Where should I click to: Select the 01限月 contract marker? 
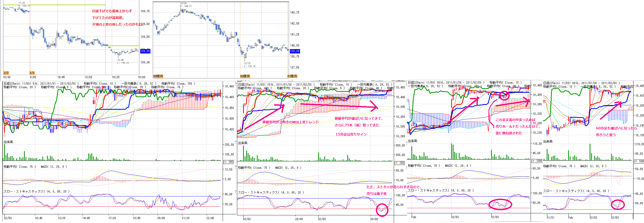pyautogui.click(x=292, y=76)
